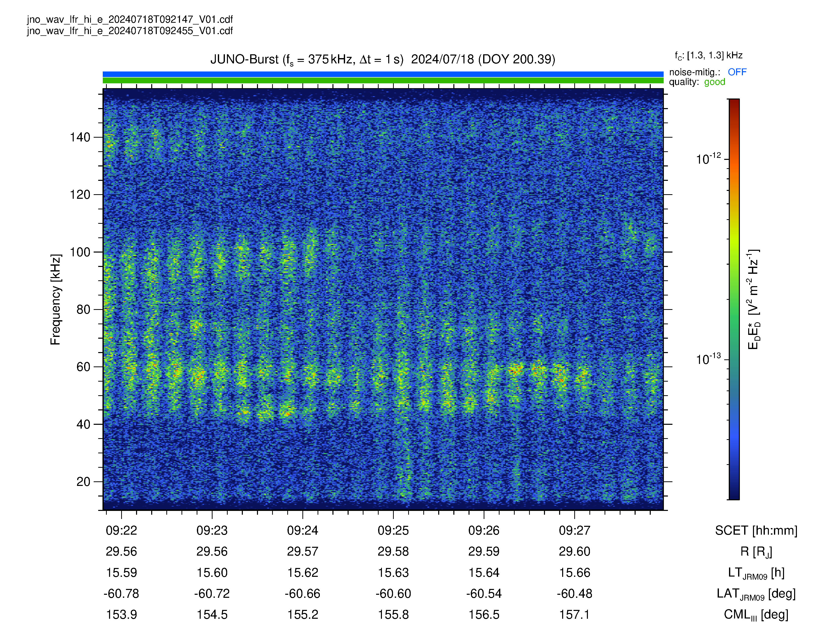The height and width of the screenshot is (644, 833).
Task: Click the blue noise-mitigation status bar
Action: coord(383,74)
